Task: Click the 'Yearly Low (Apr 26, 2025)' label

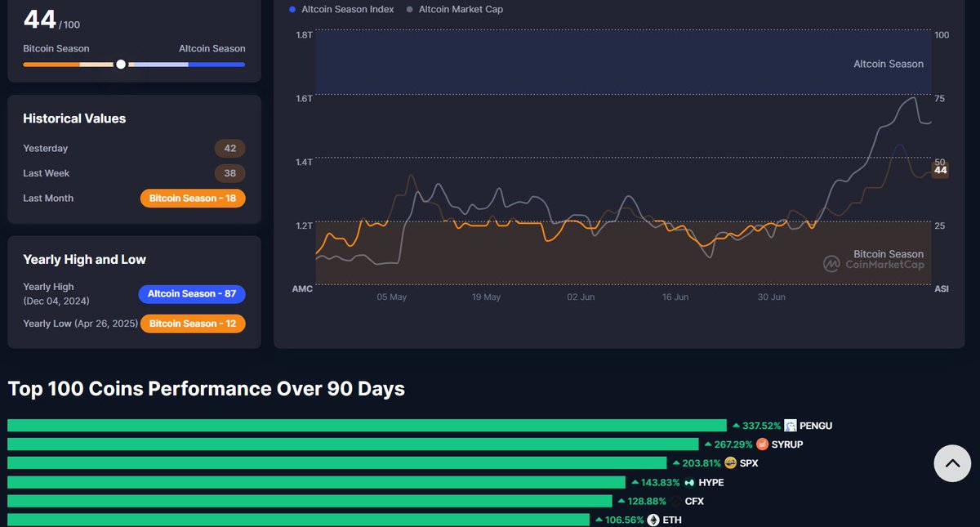Action: point(79,324)
